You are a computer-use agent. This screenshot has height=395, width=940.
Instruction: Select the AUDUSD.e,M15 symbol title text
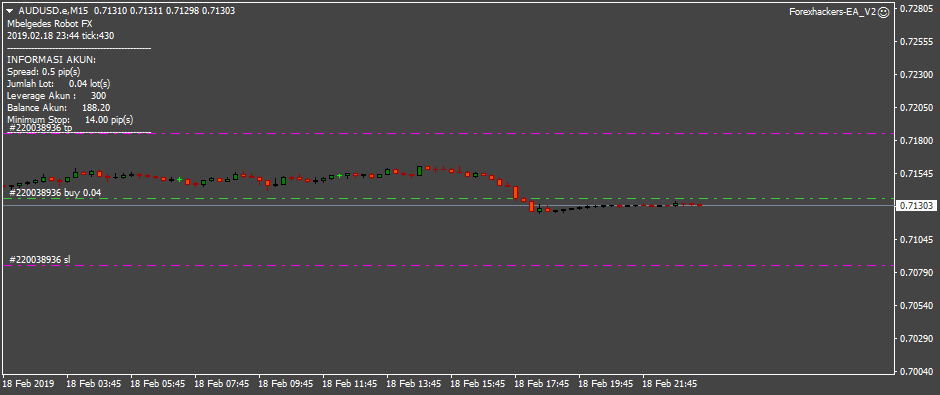point(53,11)
